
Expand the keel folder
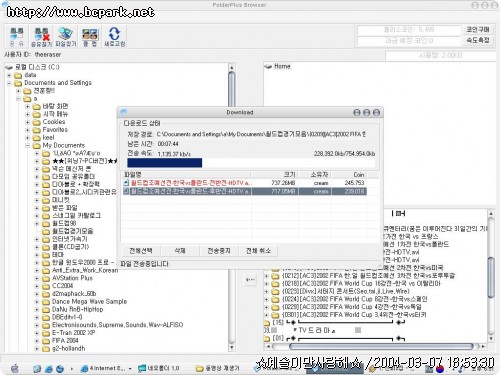click(28, 138)
